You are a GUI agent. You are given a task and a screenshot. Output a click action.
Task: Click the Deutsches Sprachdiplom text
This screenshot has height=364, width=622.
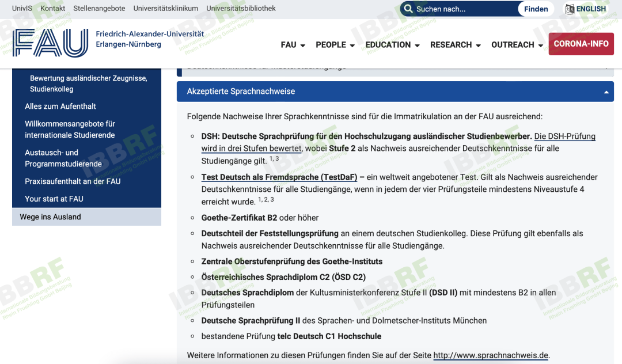click(x=248, y=293)
